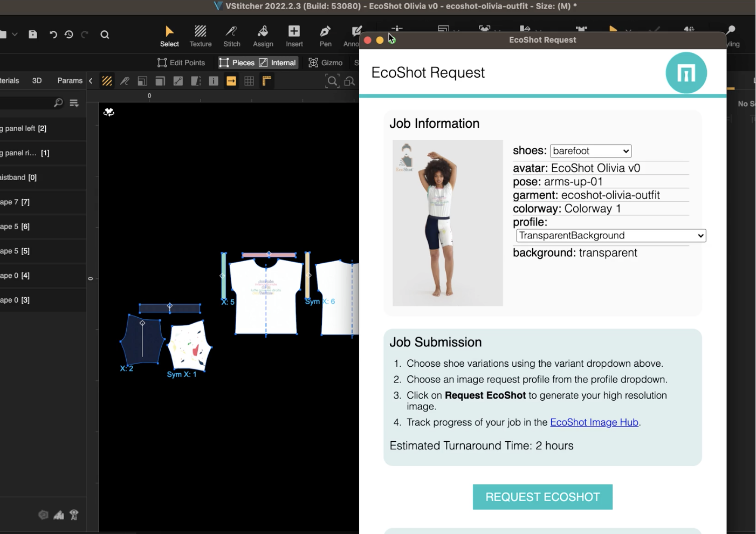Open the EcoShot Image Hub link
Image resolution: width=756 pixels, height=534 pixels.
(x=594, y=422)
